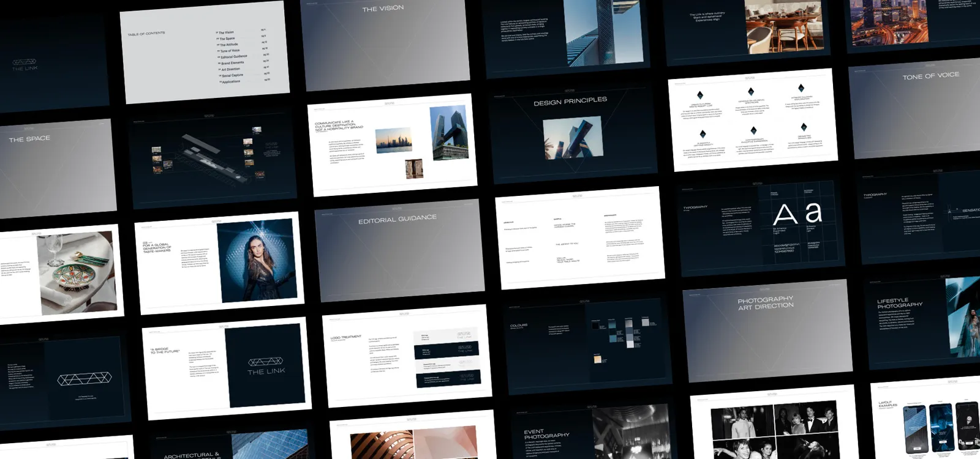980x459 pixels.
Task: Open the dark floor plan map slide
Action: pyautogui.click(x=212, y=159)
